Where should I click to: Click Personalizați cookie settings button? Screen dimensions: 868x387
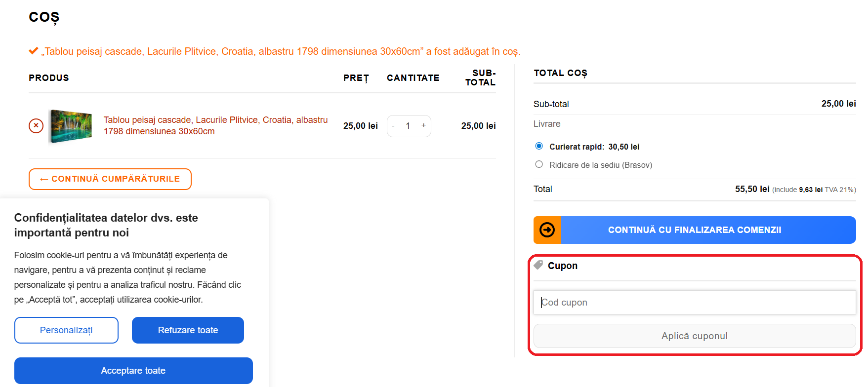[x=66, y=330]
